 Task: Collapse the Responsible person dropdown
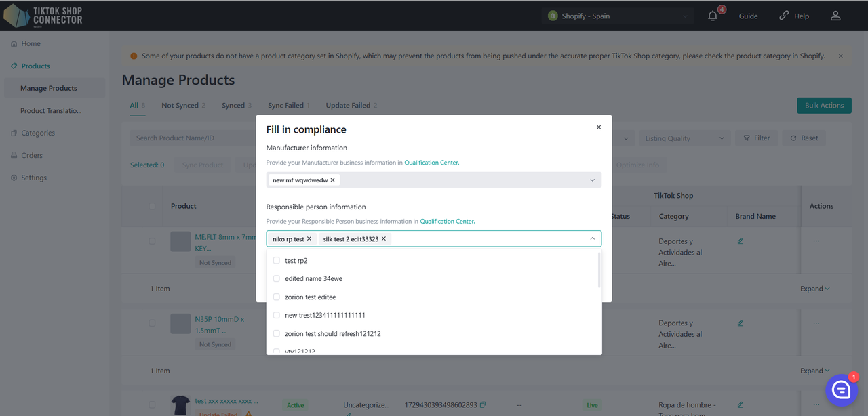point(592,238)
